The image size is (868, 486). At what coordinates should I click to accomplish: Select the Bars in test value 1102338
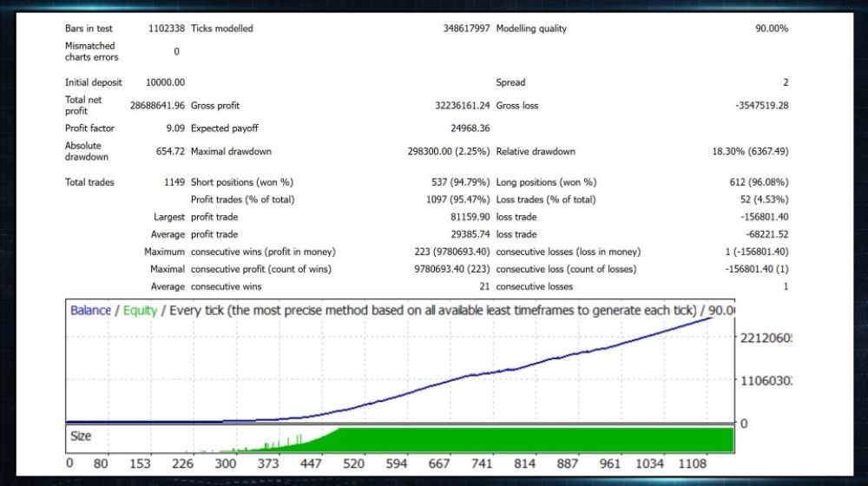click(166, 29)
